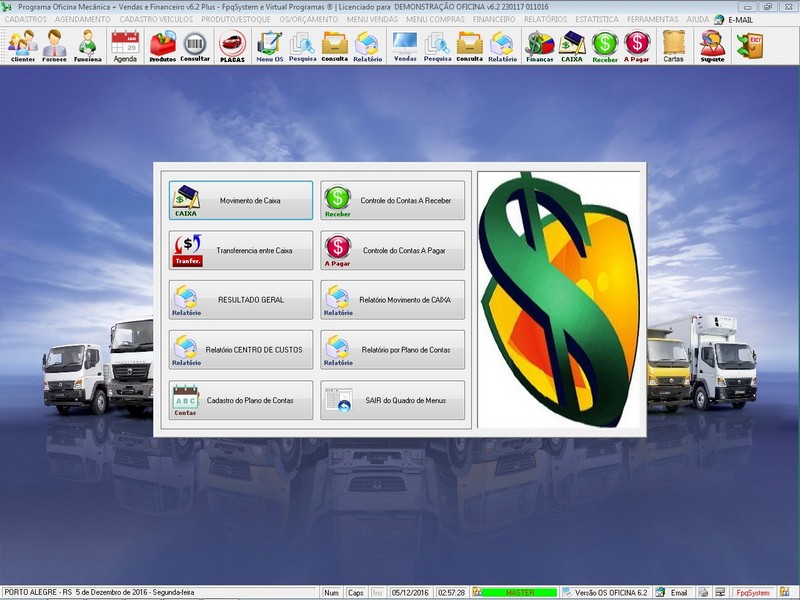This screenshot has height=600, width=800.
Task: Click SAIR do Quadro de Menus button
Action: pyautogui.click(x=392, y=400)
